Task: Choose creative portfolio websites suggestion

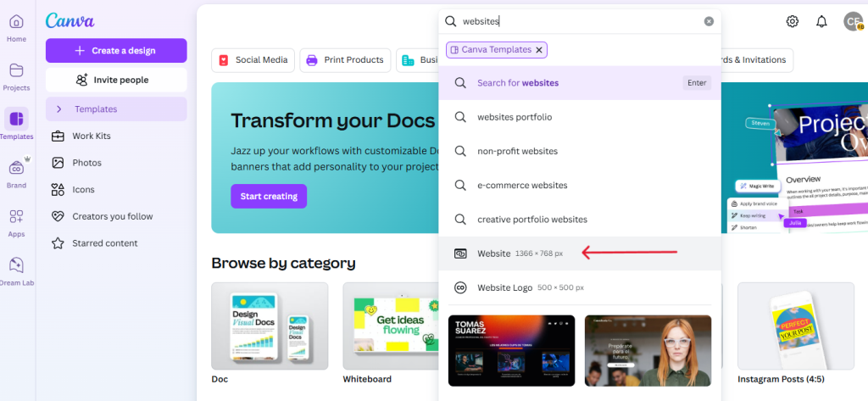Action: click(580, 220)
